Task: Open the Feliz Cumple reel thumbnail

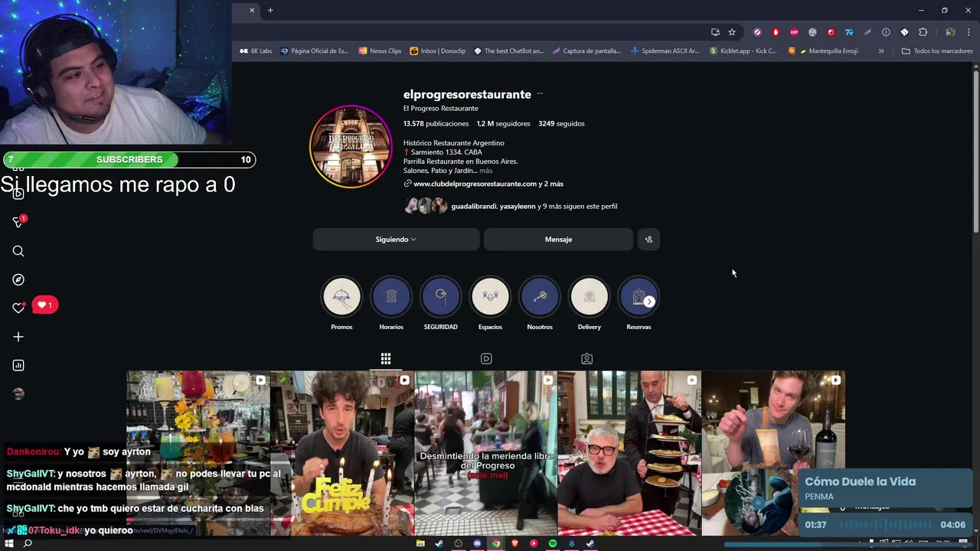Action: [x=341, y=453]
